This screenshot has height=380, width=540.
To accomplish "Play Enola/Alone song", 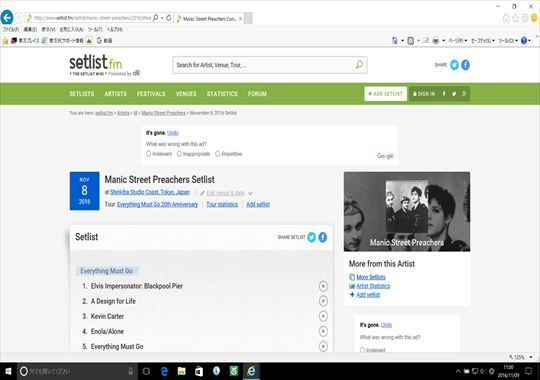I will coord(323,331).
